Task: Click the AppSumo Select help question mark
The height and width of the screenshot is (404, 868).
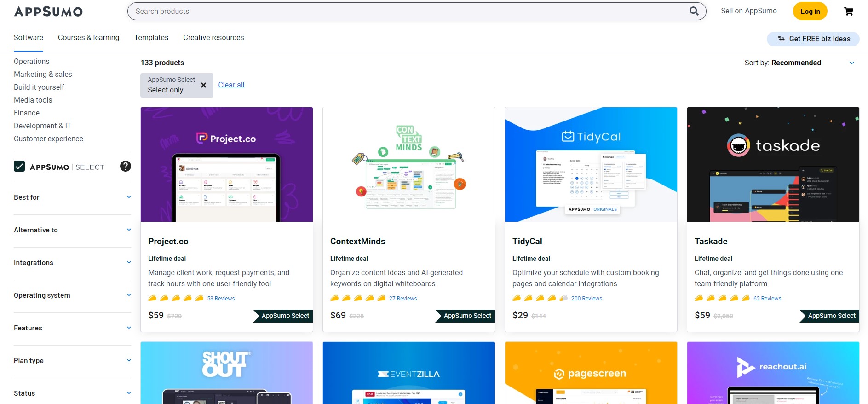Action: click(x=125, y=166)
